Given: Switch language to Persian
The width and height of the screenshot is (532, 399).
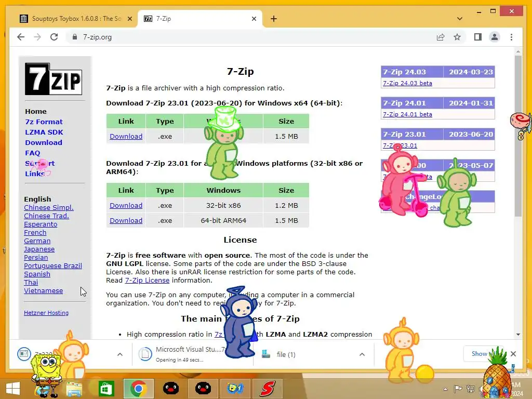Looking at the screenshot, I should coord(36,258).
